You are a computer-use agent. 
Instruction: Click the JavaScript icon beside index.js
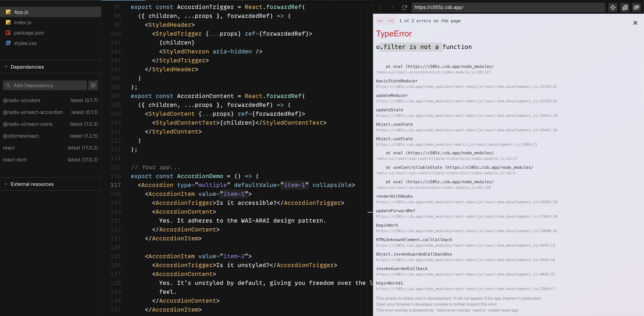click(8, 22)
